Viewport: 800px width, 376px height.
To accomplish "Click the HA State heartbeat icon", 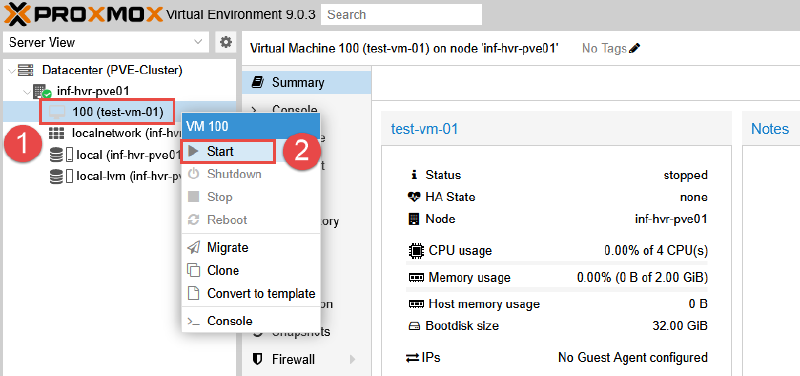I will click(414, 197).
